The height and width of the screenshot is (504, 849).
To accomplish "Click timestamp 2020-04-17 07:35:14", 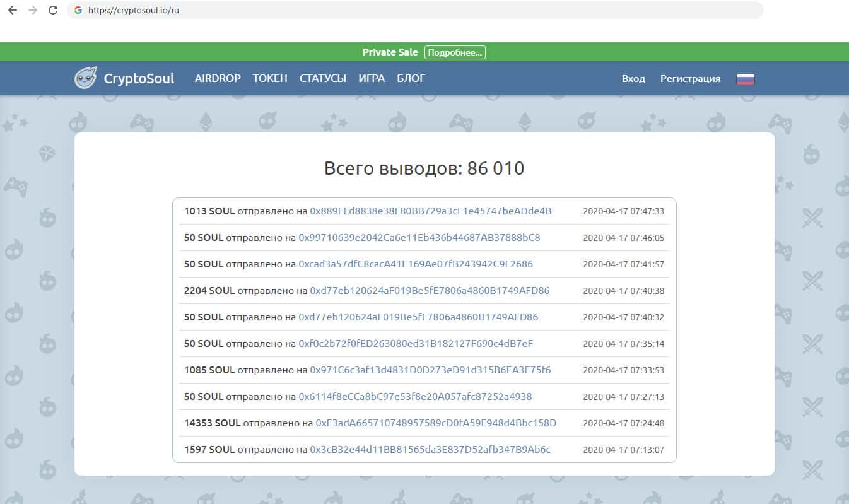I will pos(623,344).
